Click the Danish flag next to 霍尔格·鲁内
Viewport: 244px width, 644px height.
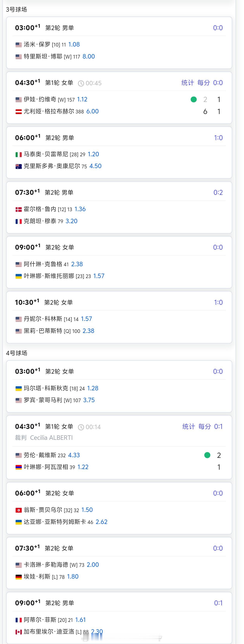point(19,209)
